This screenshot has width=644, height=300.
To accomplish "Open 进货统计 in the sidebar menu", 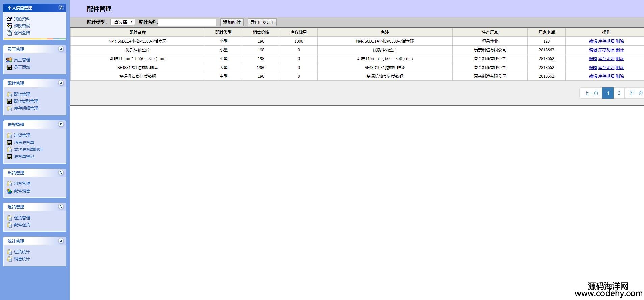I will [22, 252].
